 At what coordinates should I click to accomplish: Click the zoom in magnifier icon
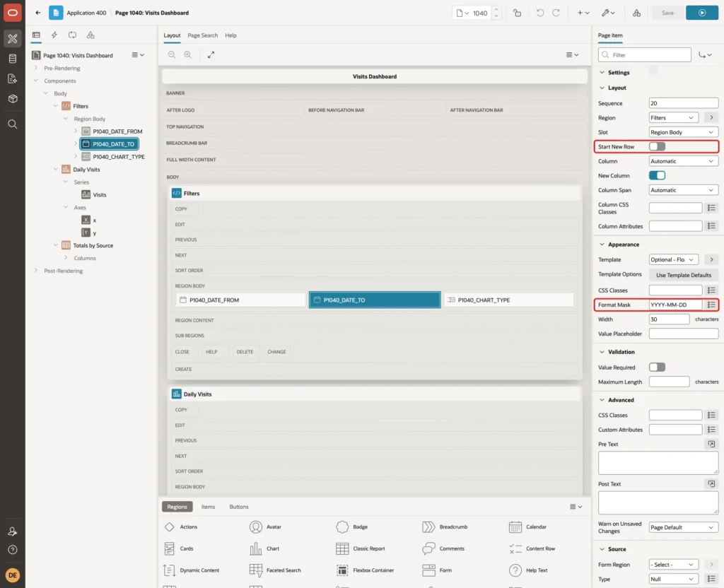(187, 54)
